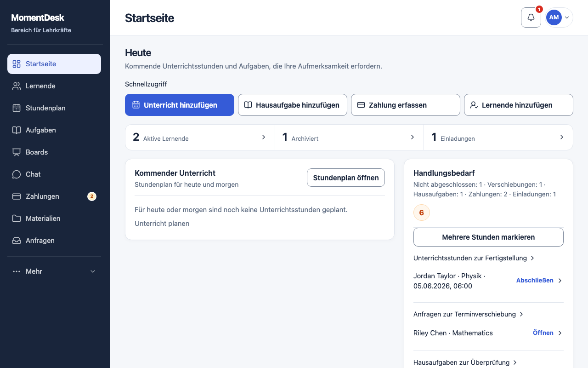Image resolution: width=588 pixels, height=368 pixels.
Task: Click book icon in Hausaufgabe hinzufügen button
Action: (248, 105)
